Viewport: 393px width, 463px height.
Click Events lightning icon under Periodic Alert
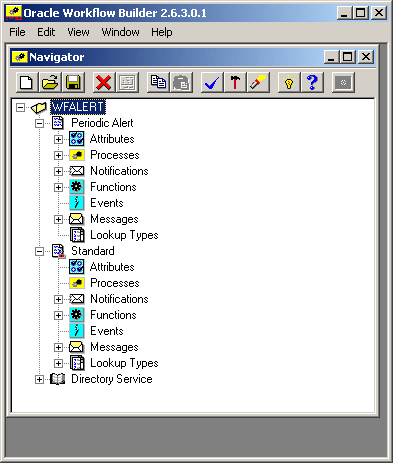click(77, 203)
